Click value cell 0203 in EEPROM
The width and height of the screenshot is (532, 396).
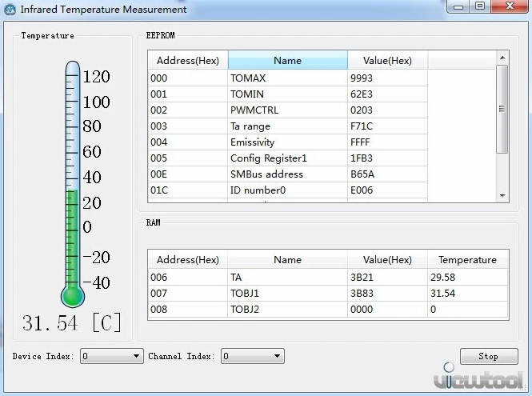coord(387,110)
